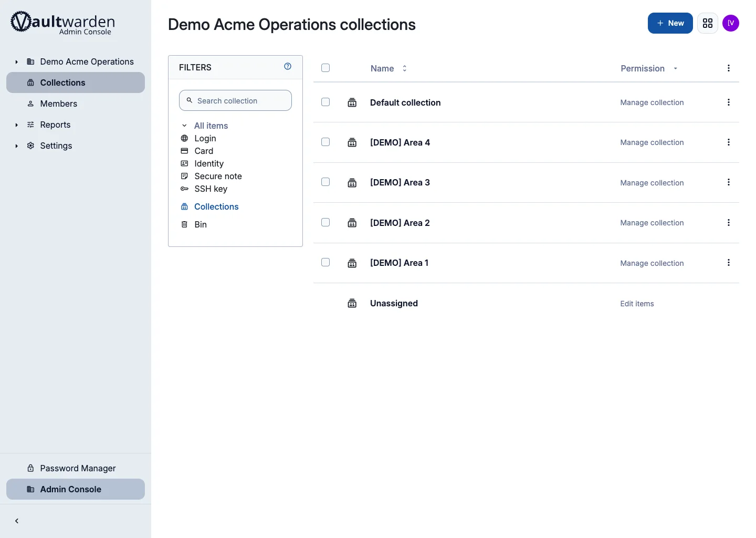Expand the Reports section arrow
Screen dimensions: 756x538
[17, 125]
